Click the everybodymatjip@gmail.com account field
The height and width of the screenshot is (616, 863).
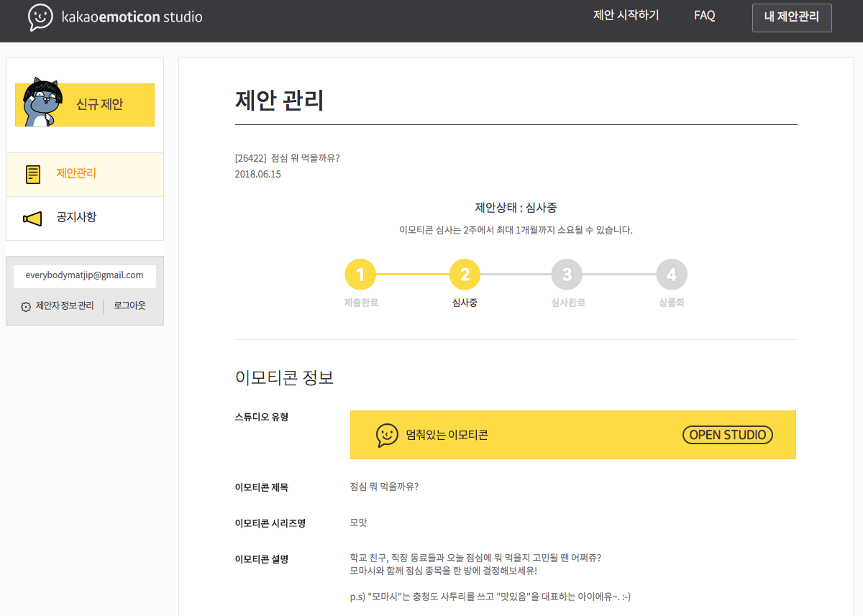85,276
